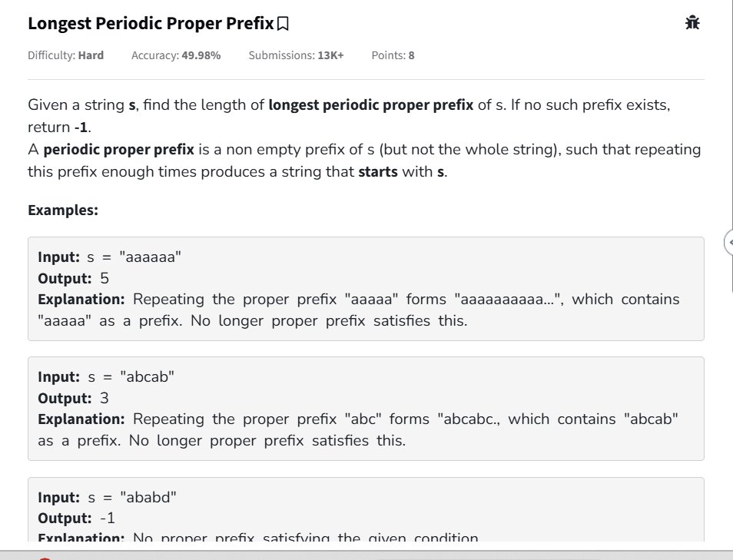The image size is (733, 560).
Task: Select the Submissions 13K+ stat
Action: [296, 55]
